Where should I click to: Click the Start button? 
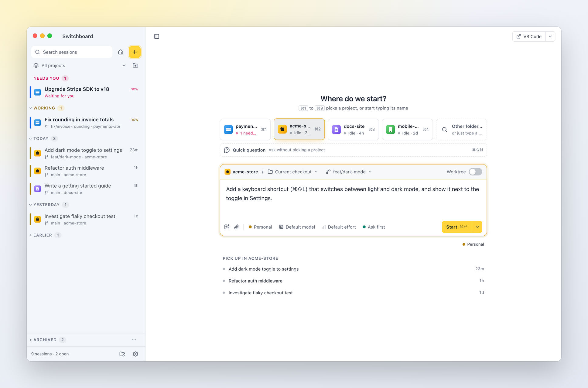click(x=457, y=227)
